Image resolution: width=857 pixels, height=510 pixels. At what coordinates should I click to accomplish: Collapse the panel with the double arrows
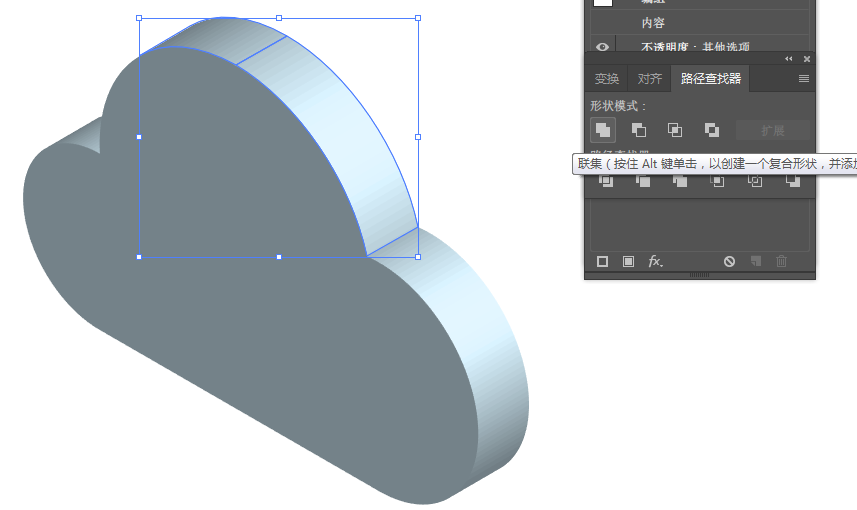(789, 59)
